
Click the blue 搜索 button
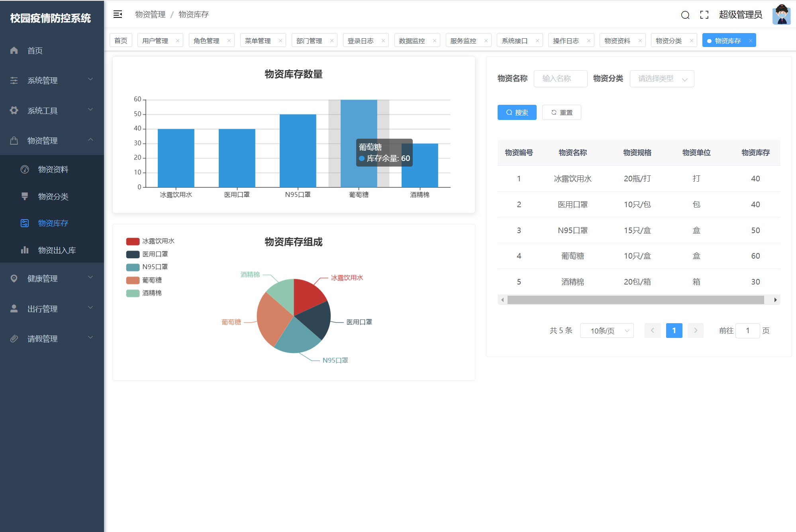click(517, 112)
